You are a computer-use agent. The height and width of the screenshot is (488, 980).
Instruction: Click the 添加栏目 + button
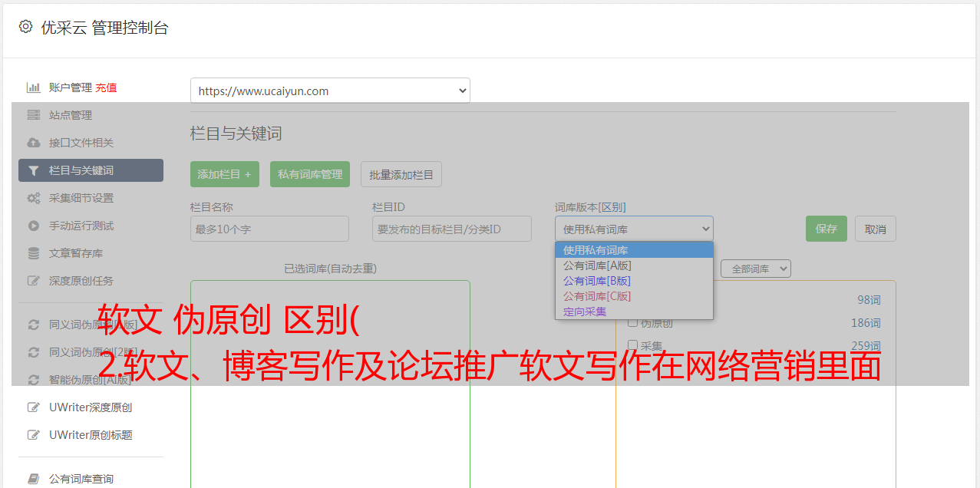click(x=225, y=174)
